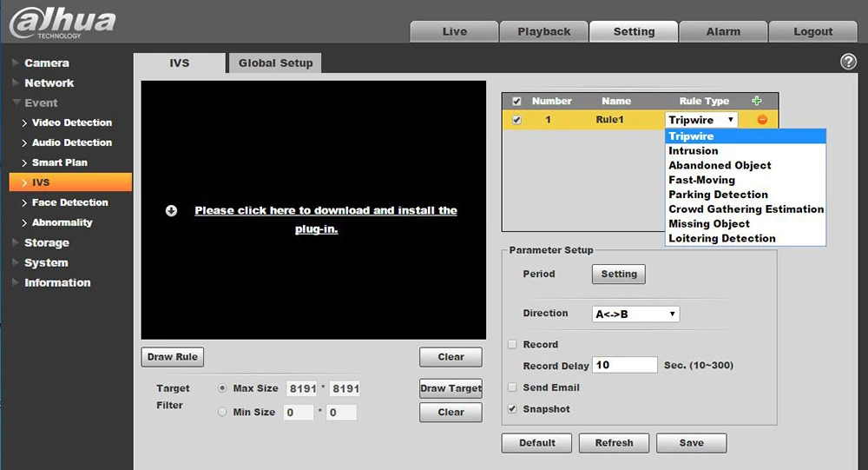Select the IVS sidebar item
The height and width of the screenshot is (470, 868).
coord(70,182)
